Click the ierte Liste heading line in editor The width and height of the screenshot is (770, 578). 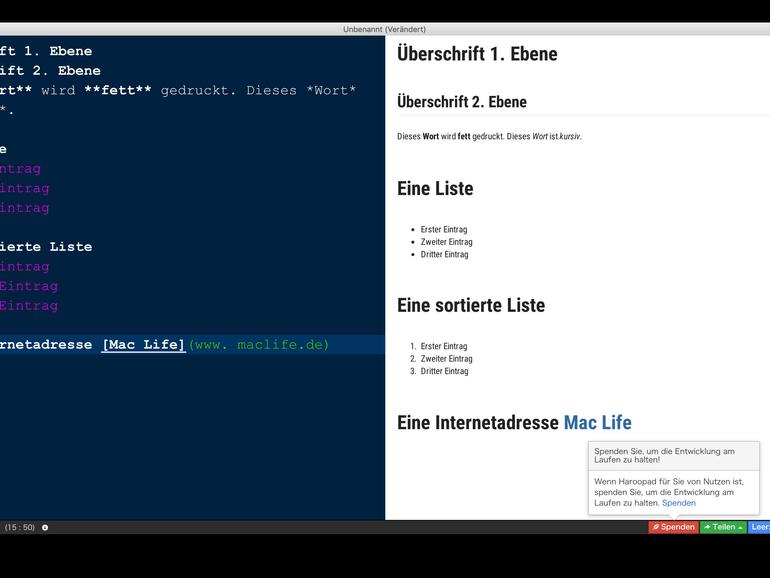point(46,247)
